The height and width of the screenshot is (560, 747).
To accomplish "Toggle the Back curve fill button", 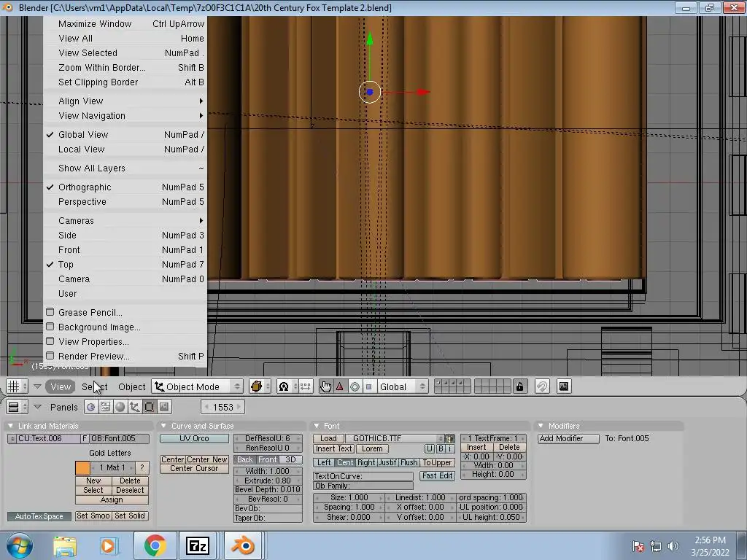I will (245, 459).
